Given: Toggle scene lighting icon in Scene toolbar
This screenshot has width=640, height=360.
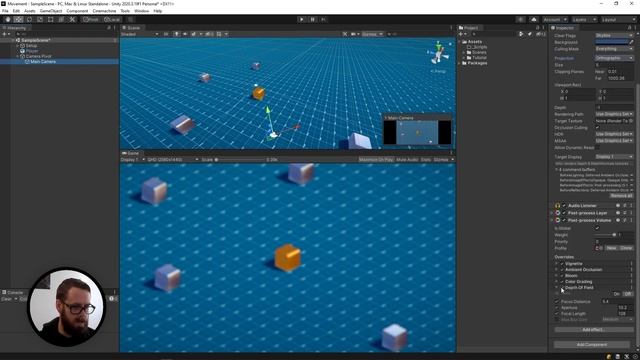Looking at the screenshot, I should coord(176,34).
